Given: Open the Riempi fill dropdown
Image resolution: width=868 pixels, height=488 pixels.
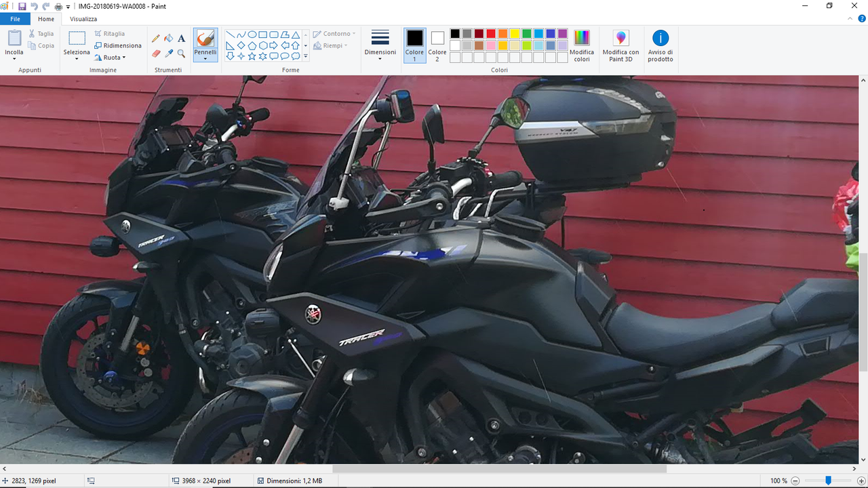Looking at the screenshot, I should point(331,45).
